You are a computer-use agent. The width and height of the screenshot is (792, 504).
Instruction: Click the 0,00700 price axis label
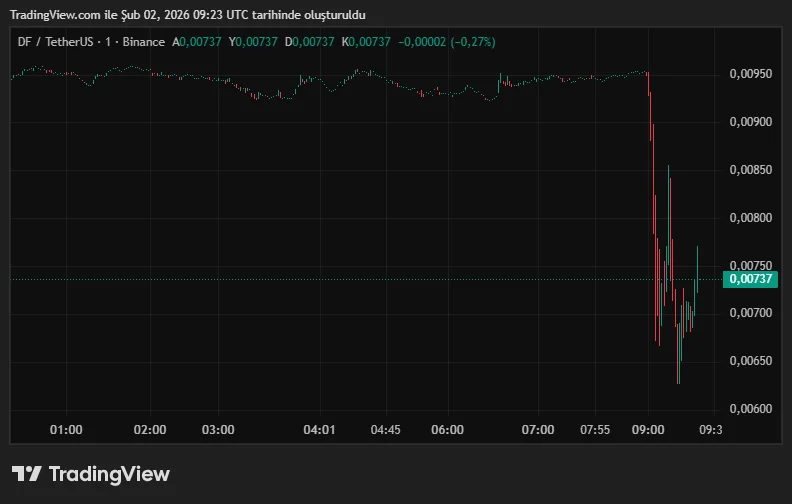[751, 314]
